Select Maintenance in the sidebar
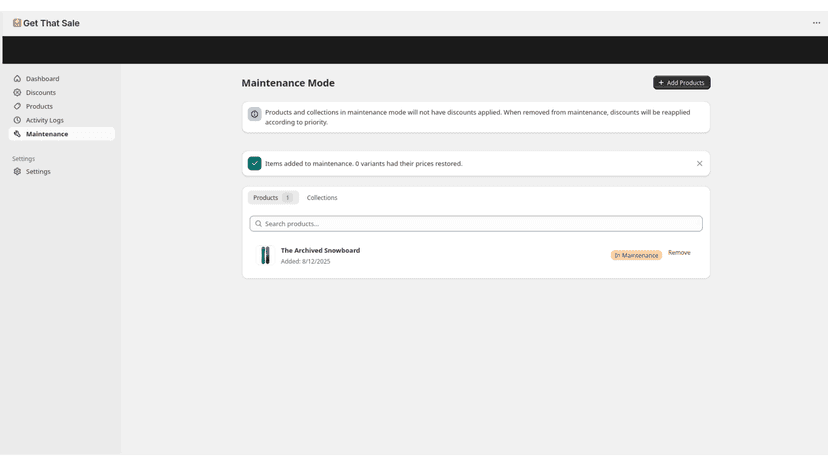The image size is (828, 466). click(x=62, y=134)
